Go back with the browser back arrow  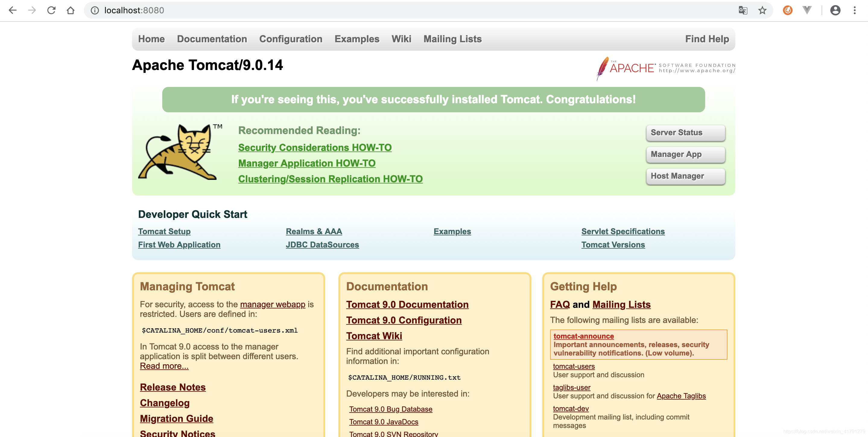(x=13, y=11)
